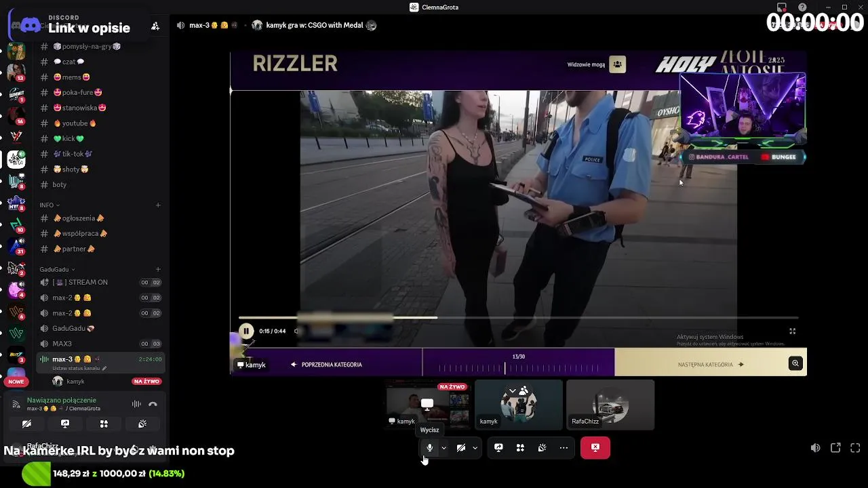Screen dimensions: 868x488
Task: Click the NA ŻYWO badge beside kamyk
Action: click(146, 382)
